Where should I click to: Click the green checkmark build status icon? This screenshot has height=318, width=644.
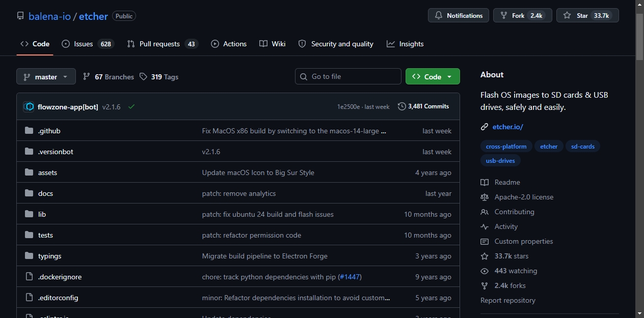(131, 107)
